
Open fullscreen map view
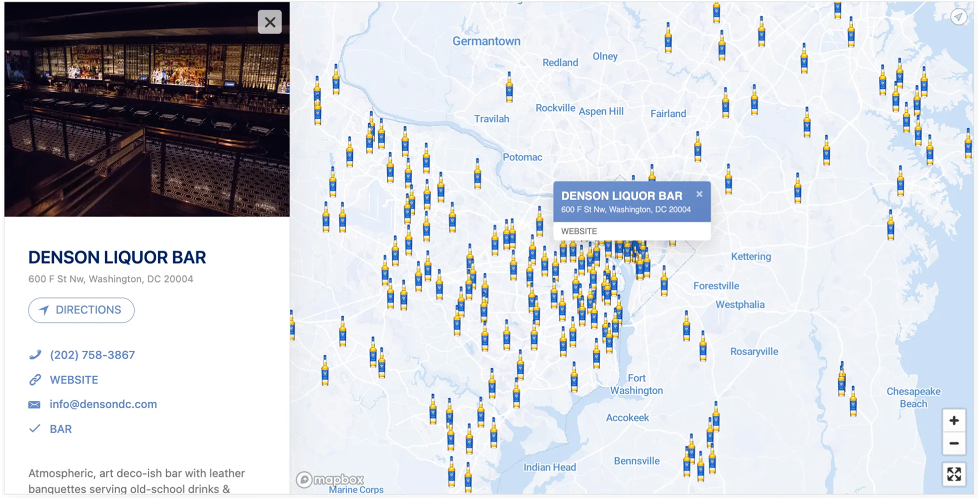(x=955, y=475)
